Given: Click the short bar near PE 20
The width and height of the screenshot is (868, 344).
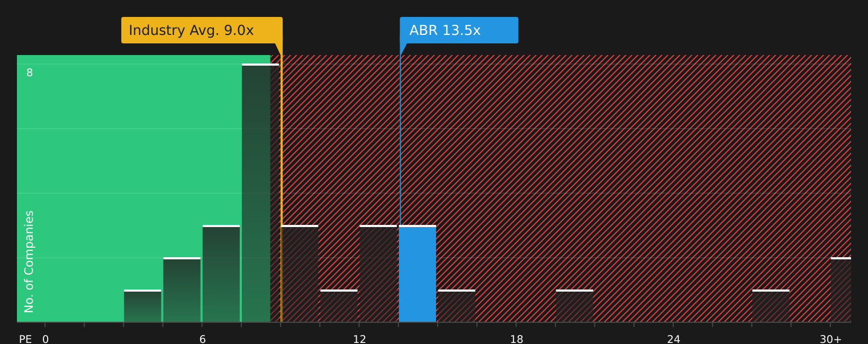Looking at the screenshot, I should (x=574, y=306).
